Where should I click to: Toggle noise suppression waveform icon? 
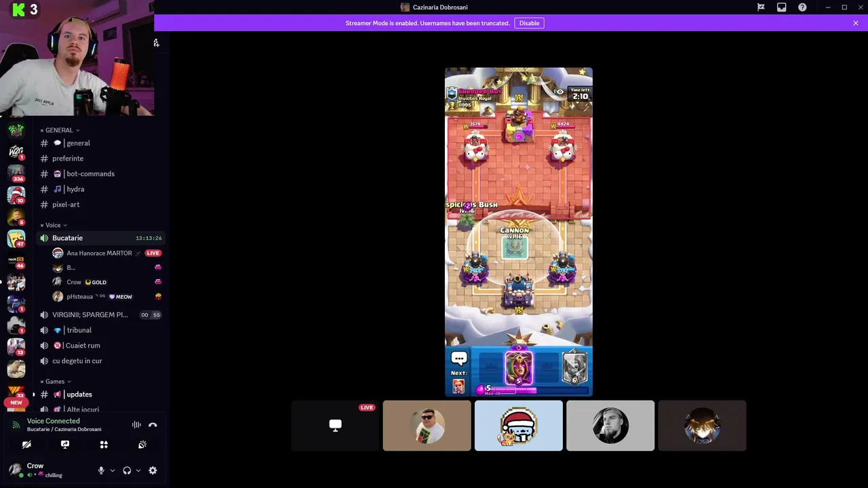pyautogui.click(x=136, y=425)
